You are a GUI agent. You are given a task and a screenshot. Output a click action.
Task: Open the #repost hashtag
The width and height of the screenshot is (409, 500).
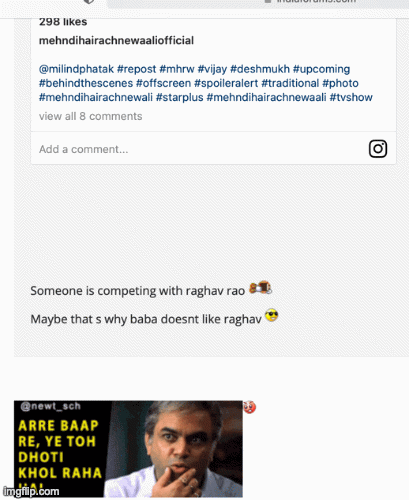136,69
